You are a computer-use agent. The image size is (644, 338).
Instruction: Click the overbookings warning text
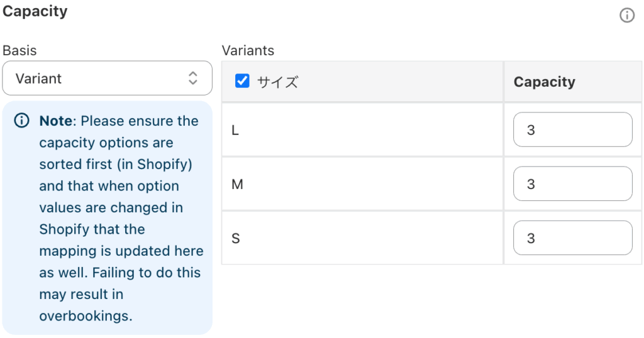pyautogui.click(x=86, y=316)
